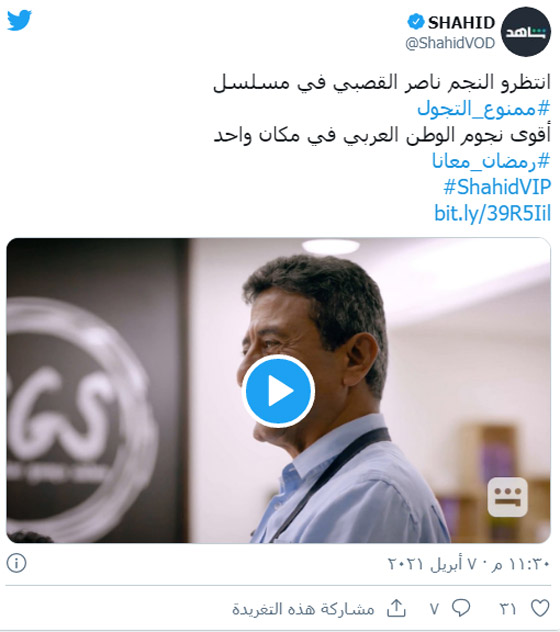
Task: Open the #ShahidVIP hashtag
Action: pyautogui.click(x=497, y=187)
